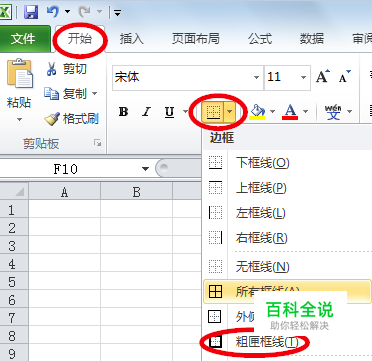The width and height of the screenshot is (372, 361).
Task: Click the red font color A icon
Action: (290, 112)
